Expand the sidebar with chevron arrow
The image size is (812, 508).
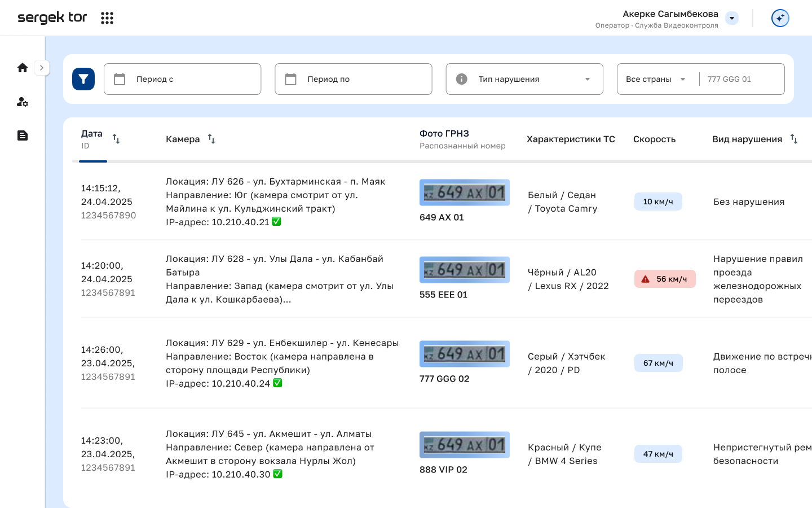point(42,68)
